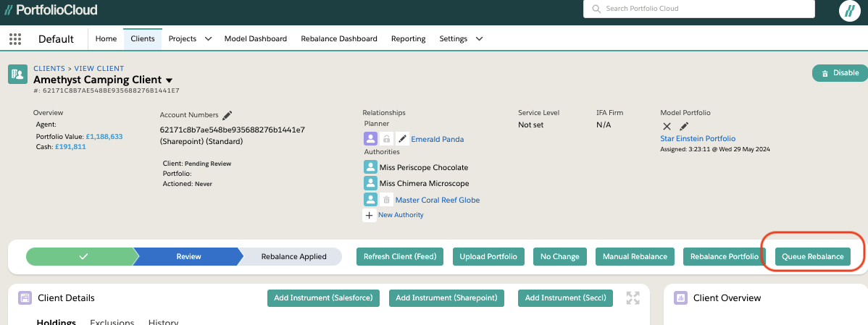
Task: Click the search magnifier icon
Action: [596, 9]
